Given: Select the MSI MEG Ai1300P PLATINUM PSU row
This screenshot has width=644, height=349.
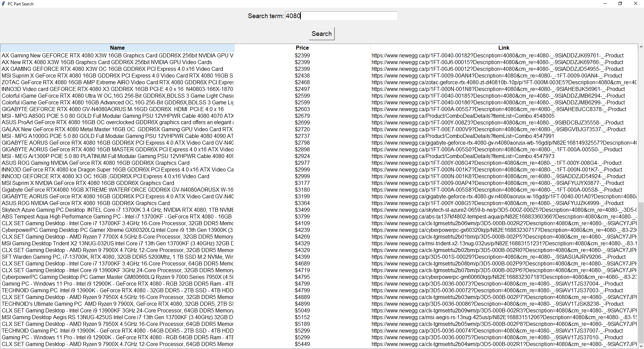Looking at the screenshot, I should click(x=319, y=156).
